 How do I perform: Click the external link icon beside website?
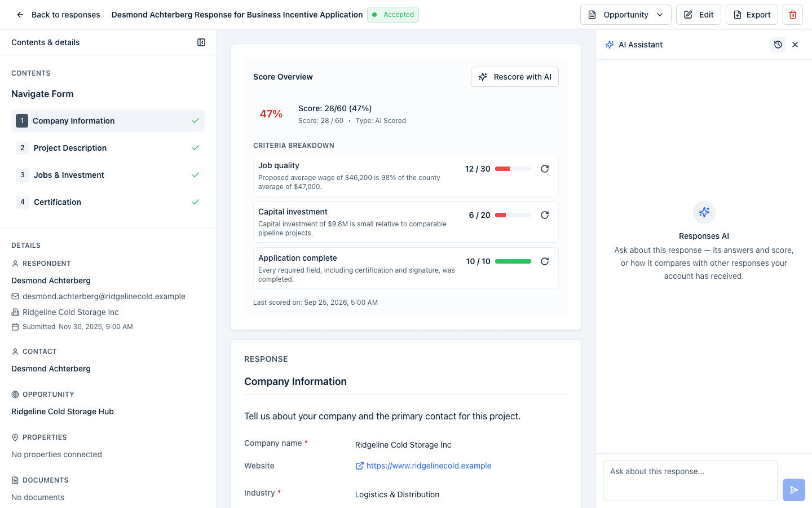(359, 466)
